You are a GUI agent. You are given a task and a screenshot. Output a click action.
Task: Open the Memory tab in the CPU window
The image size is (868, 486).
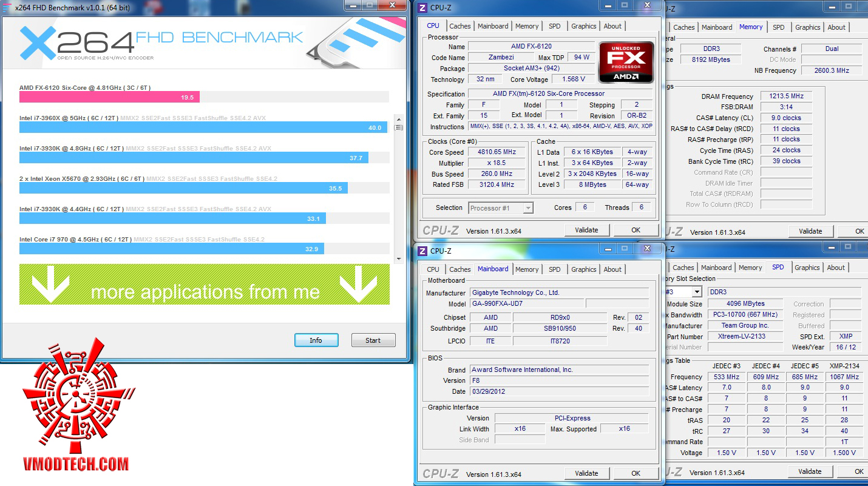coord(527,26)
